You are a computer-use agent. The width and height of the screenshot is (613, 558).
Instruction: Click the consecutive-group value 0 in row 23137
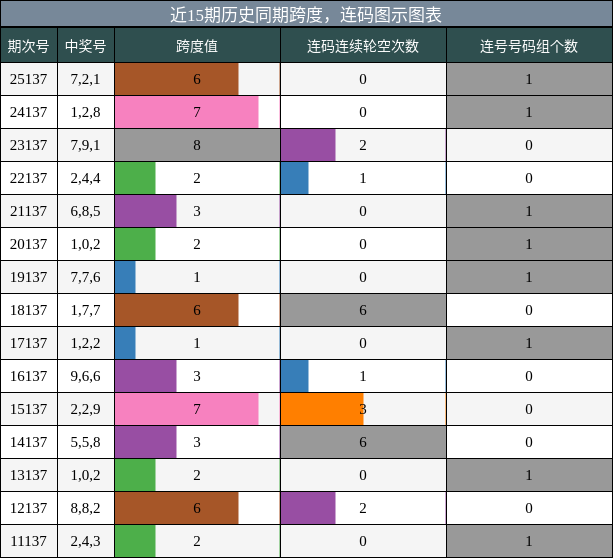coord(529,145)
